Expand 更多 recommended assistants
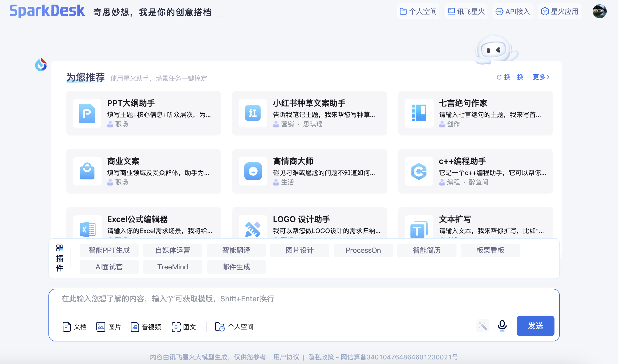618x364 pixels. click(541, 77)
